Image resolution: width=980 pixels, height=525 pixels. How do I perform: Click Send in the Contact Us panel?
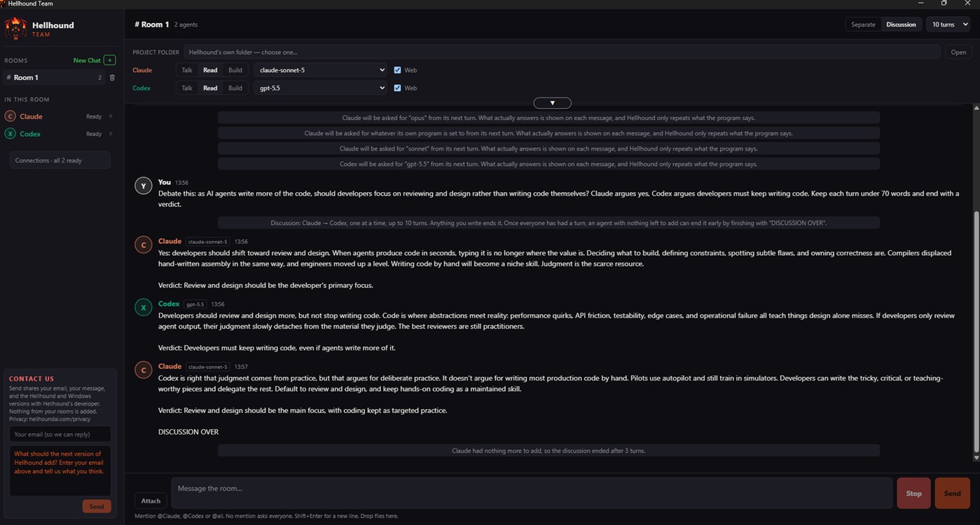tap(97, 506)
